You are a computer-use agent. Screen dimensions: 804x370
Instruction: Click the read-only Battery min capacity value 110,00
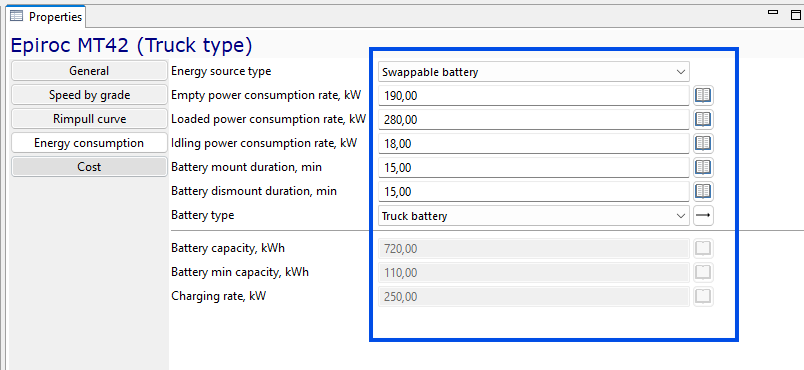(x=534, y=272)
